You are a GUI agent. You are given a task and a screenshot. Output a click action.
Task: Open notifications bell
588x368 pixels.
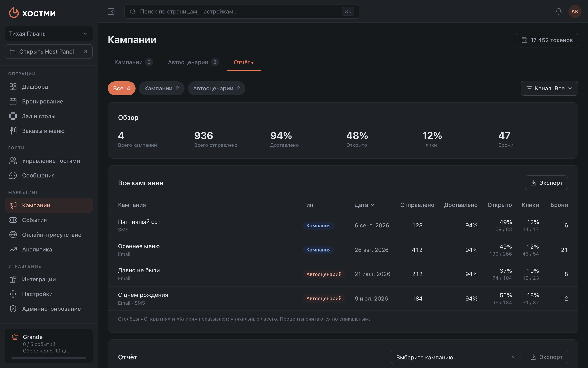click(x=558, y=11)
